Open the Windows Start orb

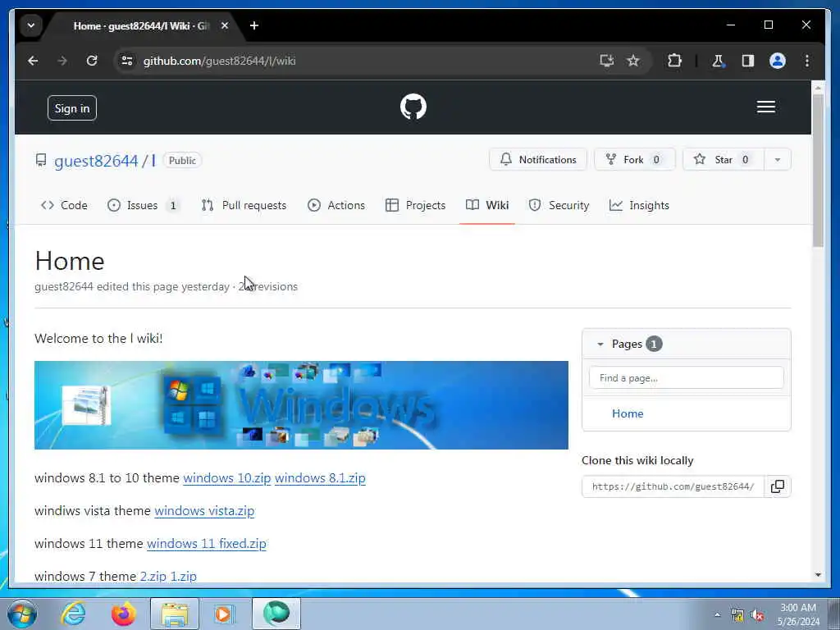[22, 614]
